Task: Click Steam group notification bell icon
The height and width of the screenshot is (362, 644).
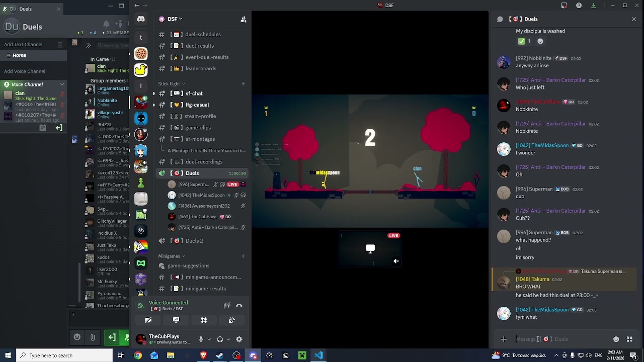Action: pyautogui.click(x=106, y=24)
